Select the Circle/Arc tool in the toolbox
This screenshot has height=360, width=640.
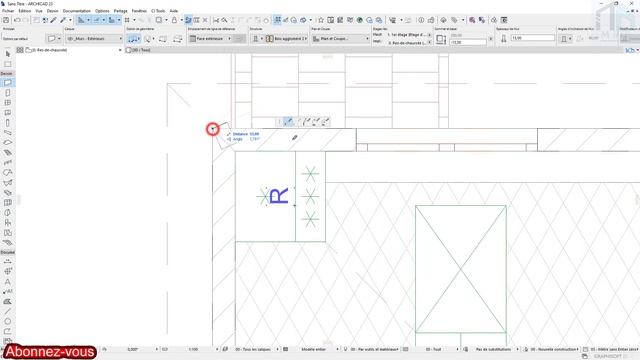8,321
